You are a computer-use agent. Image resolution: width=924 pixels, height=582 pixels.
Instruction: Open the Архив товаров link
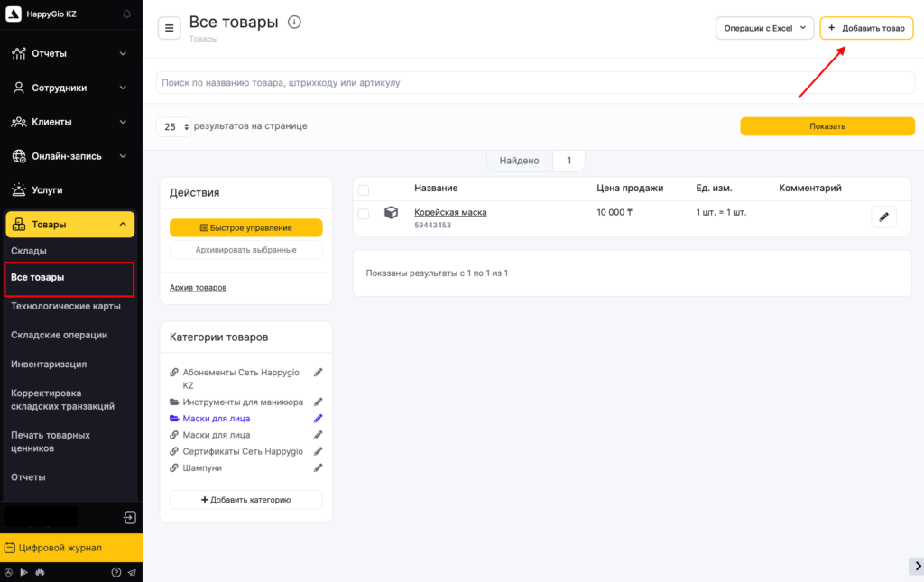[198, 287]
